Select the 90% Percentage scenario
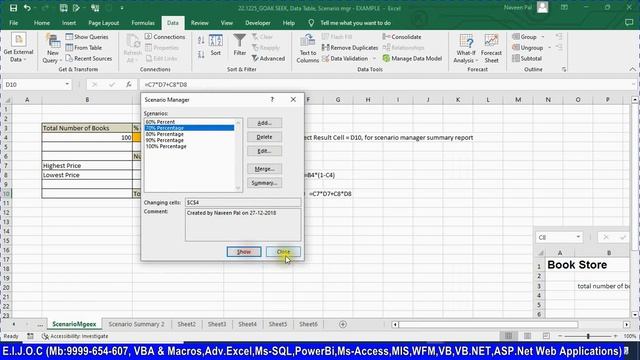This screenshot has height=360, width=640. [189, 140]
